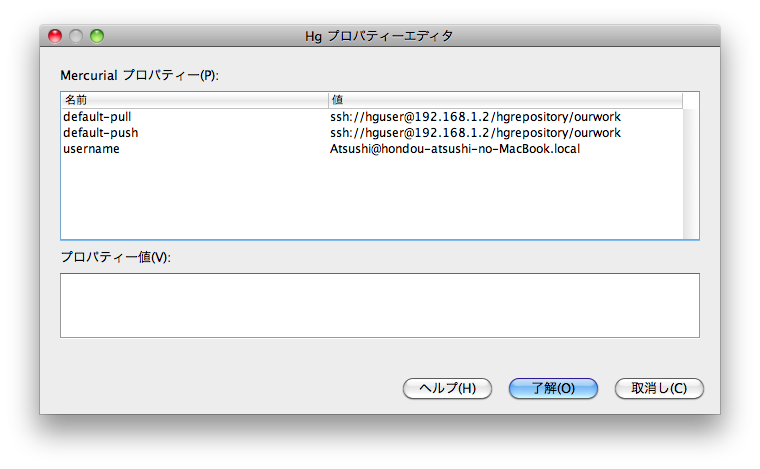Click the default-push ssh URL value
760x469 pixels.
[x=475, y=133]
